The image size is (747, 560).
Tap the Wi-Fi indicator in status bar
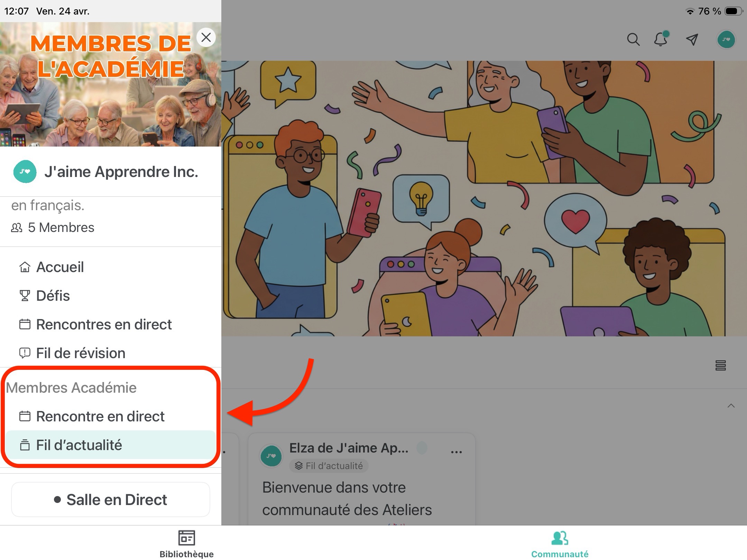(x=690, y=11)
